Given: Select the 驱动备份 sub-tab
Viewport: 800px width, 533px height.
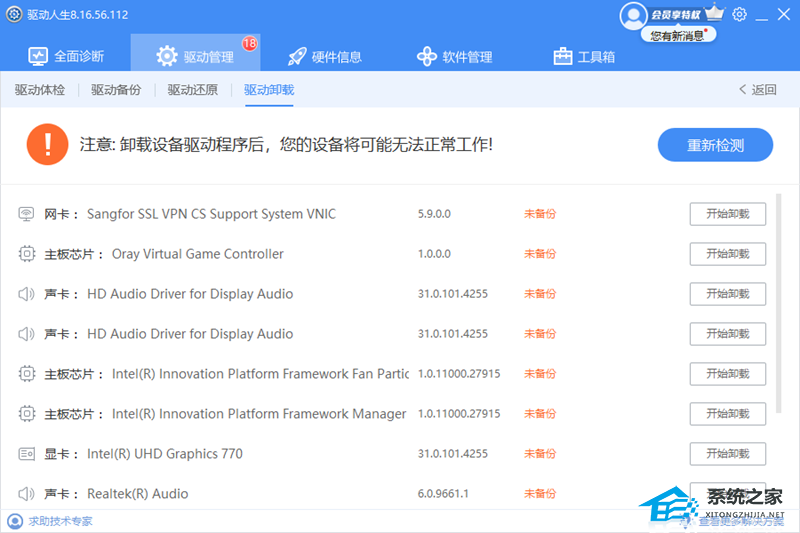Looking at the screenshot, I should point(116,90).
